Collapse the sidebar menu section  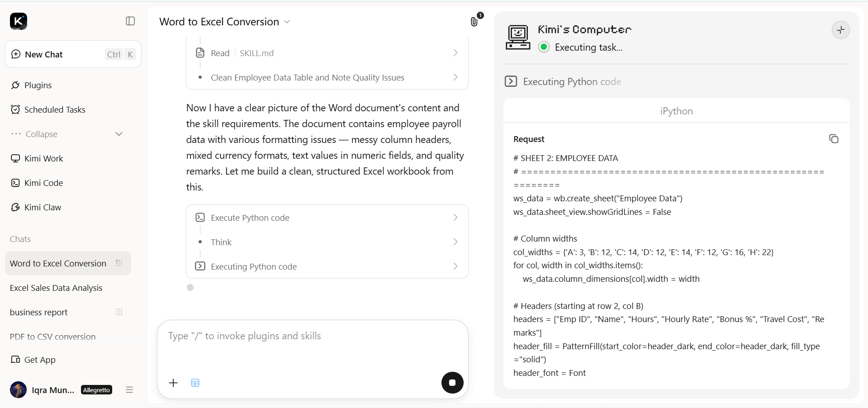67,134
